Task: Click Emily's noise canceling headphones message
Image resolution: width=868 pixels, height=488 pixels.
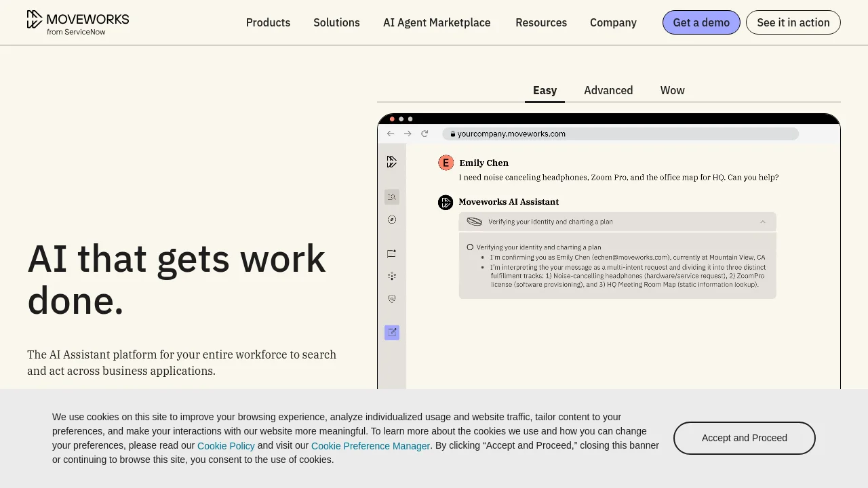Action: coord(618,178)
